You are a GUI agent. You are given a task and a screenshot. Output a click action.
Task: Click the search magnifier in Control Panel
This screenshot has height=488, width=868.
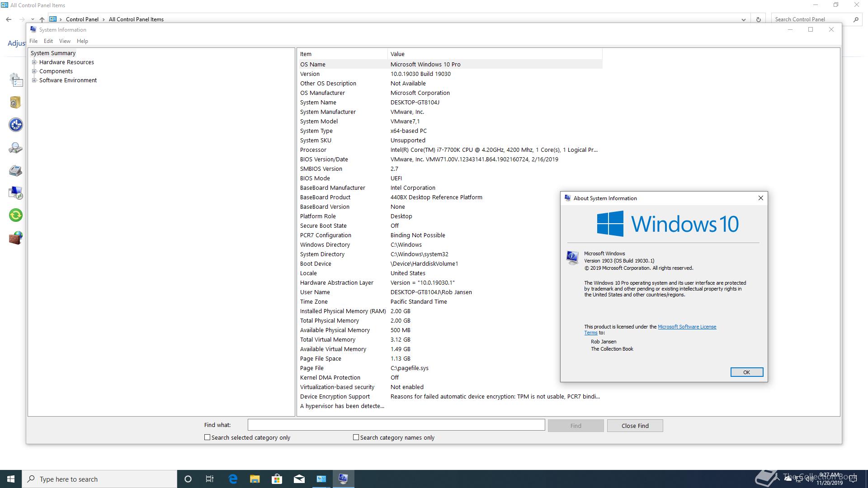point(855,19)
